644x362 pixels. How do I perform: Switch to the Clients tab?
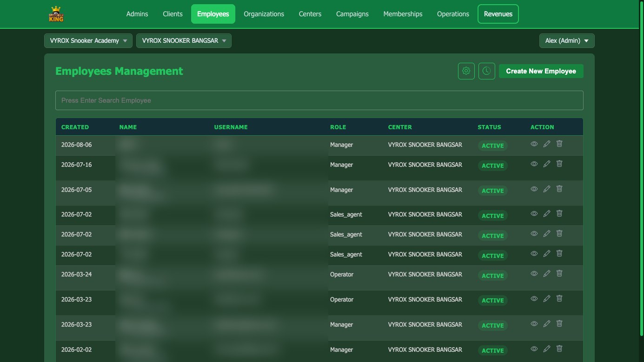tap(173, 14)
